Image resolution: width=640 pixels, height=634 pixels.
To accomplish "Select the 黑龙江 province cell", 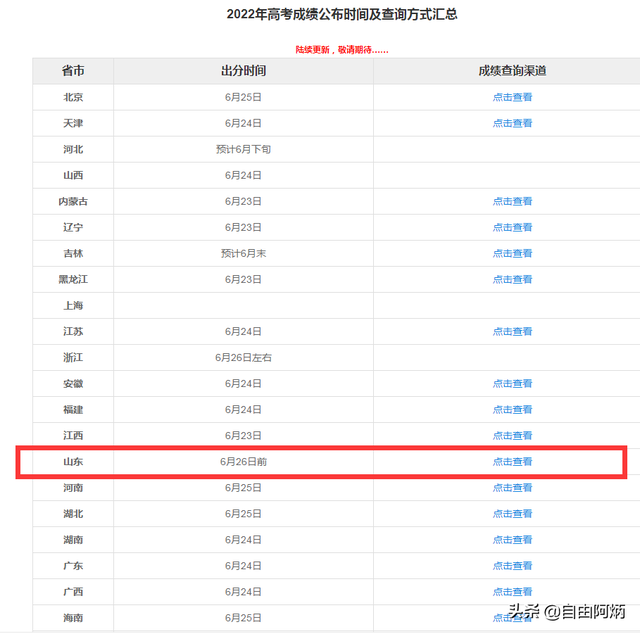I will pos(73,280).
